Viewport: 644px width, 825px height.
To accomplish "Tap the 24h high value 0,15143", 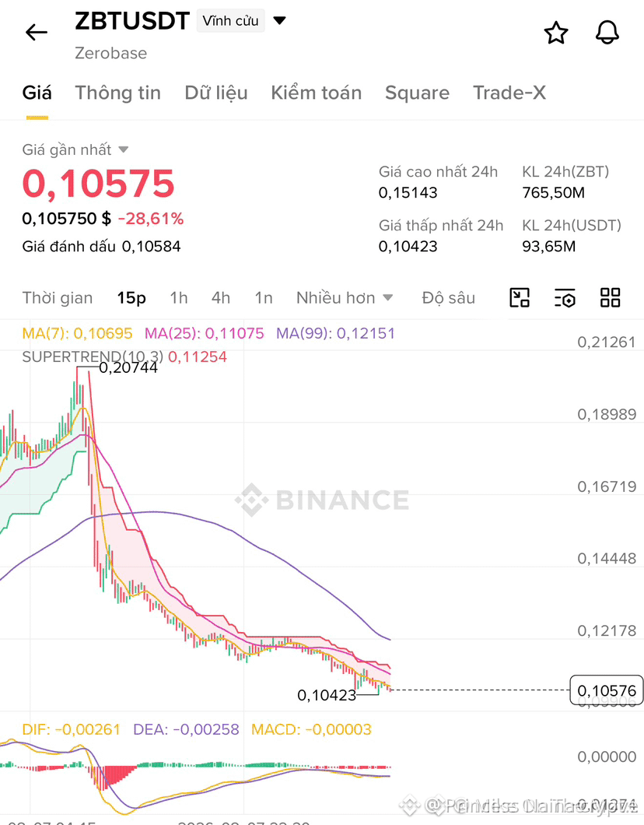I will [408, 192].
